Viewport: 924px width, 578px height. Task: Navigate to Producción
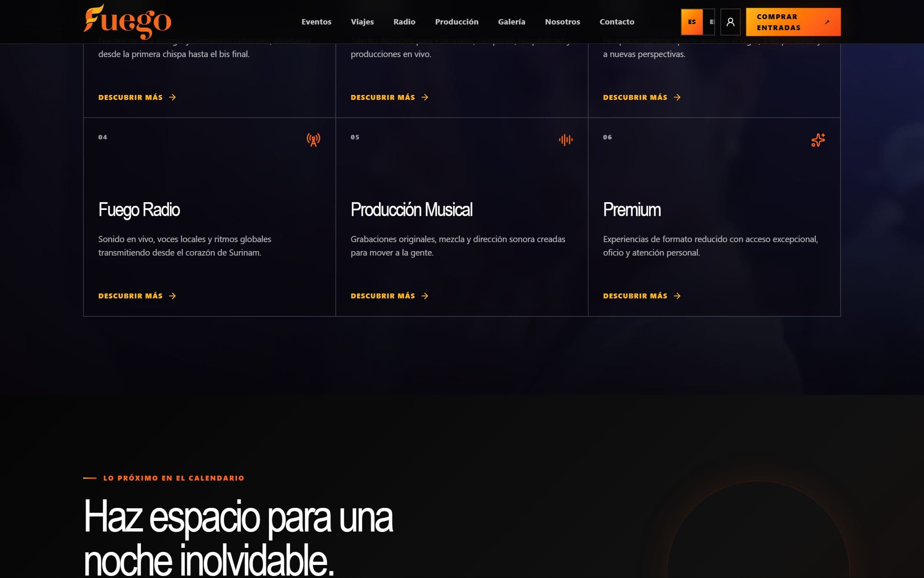[x=456, y=22]
